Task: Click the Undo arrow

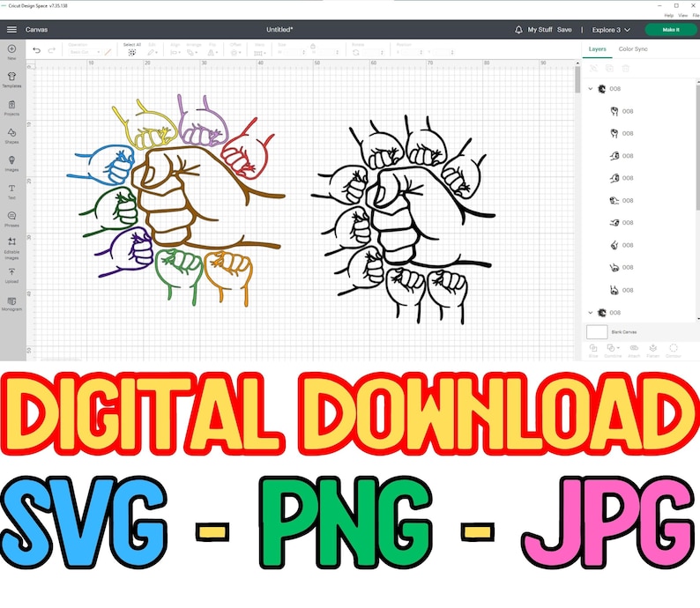Action: (x=37, y=50)
